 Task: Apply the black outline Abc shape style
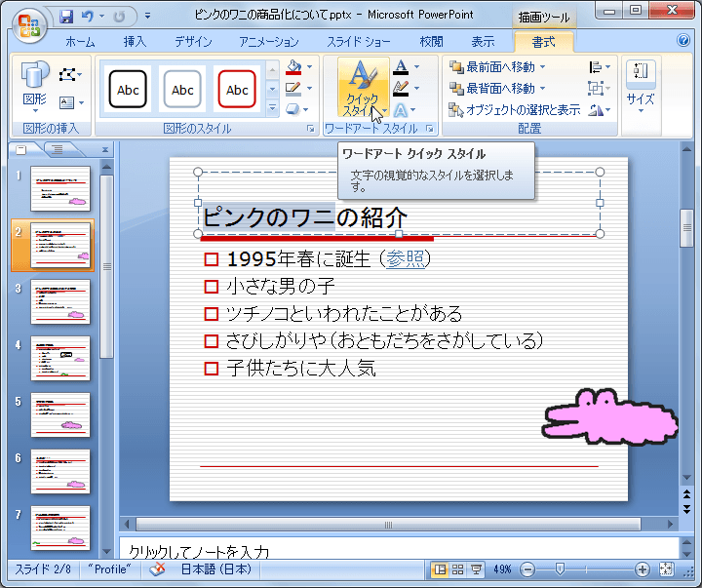[128, 89]
